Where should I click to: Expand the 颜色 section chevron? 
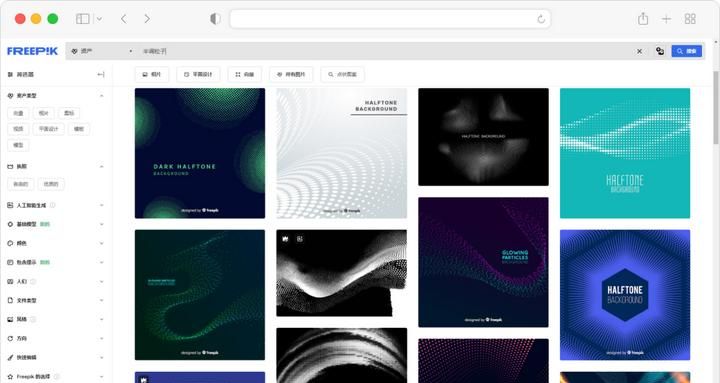click(x=101, y=243)
